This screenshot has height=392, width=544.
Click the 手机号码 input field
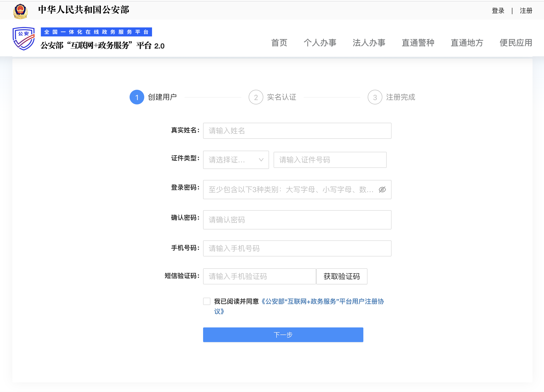(297, 248)
